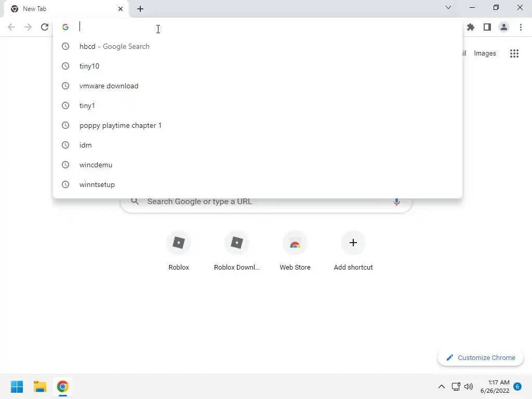Viewport: 532px width, 399px height.
Task: Click the Customize Chrome button
Action: click(x=481, y=357)
